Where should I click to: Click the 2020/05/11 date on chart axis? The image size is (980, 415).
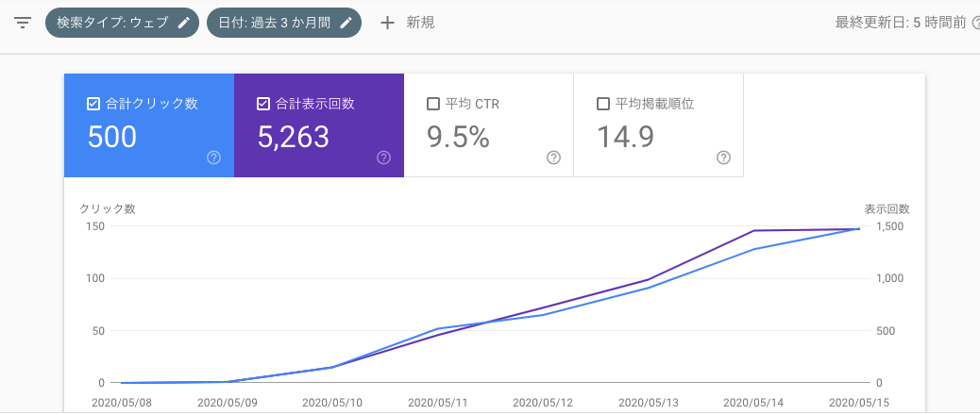[x=438, y=401]
